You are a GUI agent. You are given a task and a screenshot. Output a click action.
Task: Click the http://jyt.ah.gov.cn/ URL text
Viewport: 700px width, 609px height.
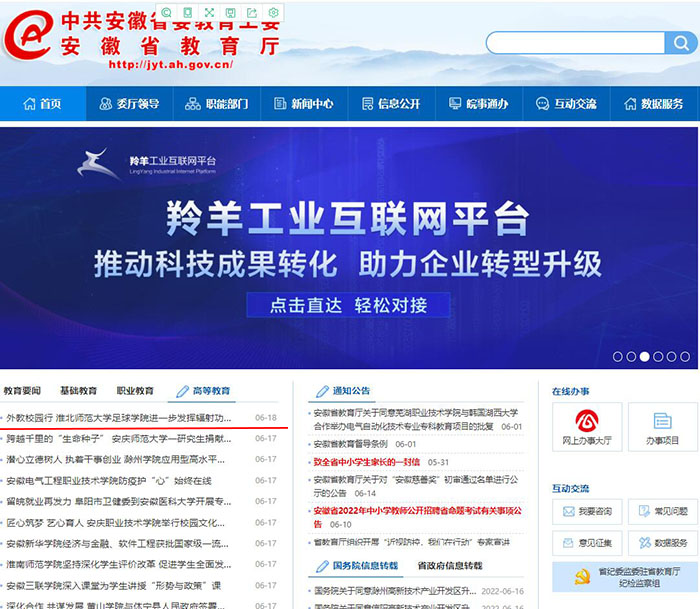[x=171, y=64]
